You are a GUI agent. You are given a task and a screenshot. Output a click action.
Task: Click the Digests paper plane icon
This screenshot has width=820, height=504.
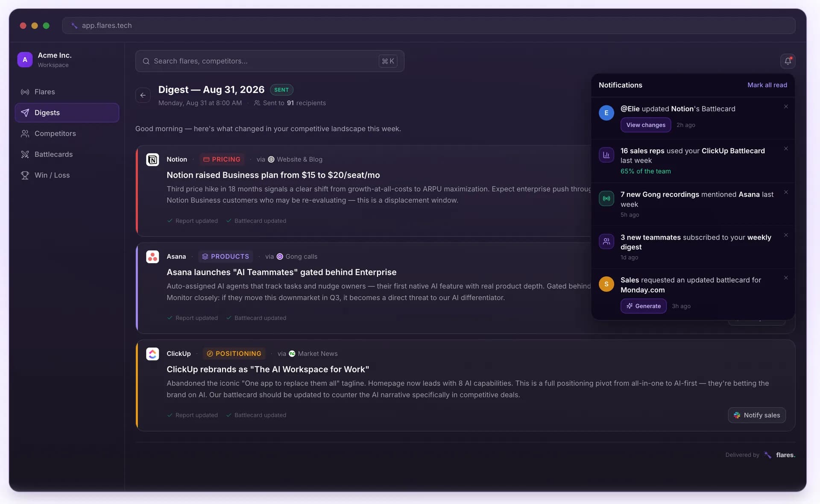point(25,113)
